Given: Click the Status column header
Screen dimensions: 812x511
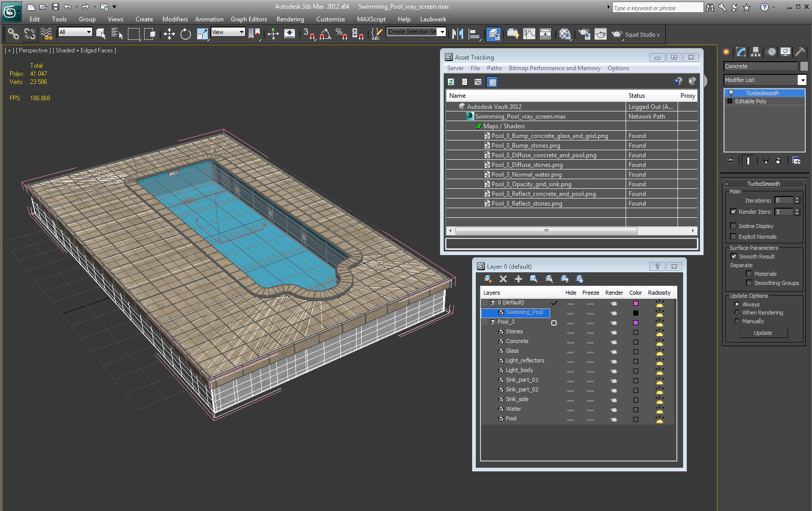Looking at the screenshot, I should click(x=652, y=96).
